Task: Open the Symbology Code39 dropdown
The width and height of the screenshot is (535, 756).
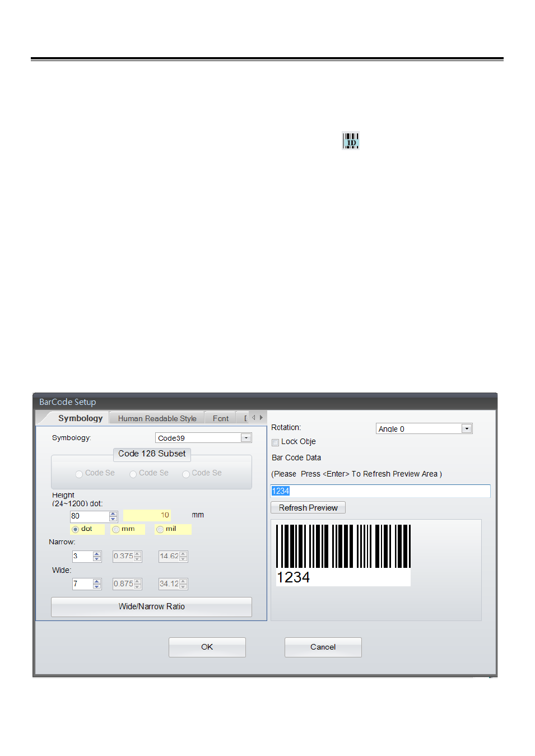Action: tap(246, 438)
